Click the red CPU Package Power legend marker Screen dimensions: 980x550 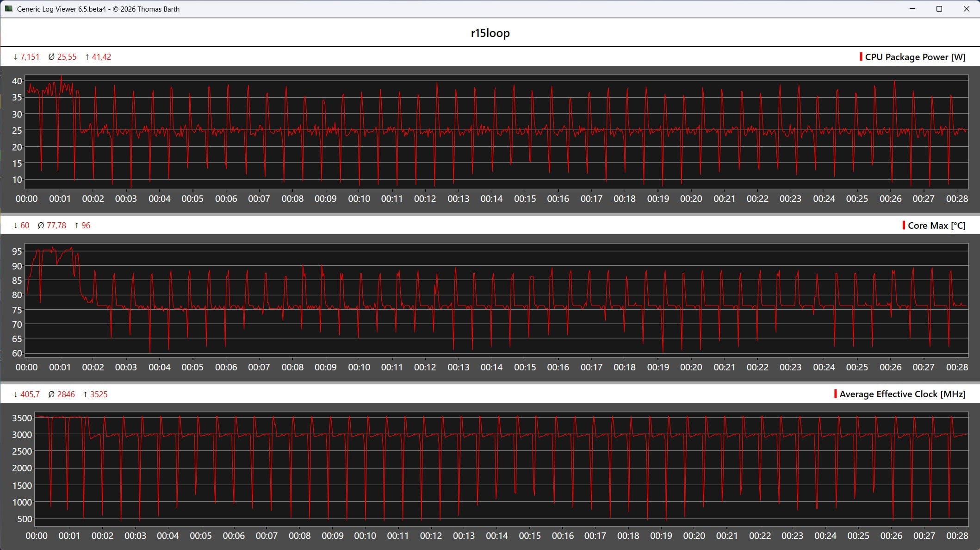coord(861,56)
